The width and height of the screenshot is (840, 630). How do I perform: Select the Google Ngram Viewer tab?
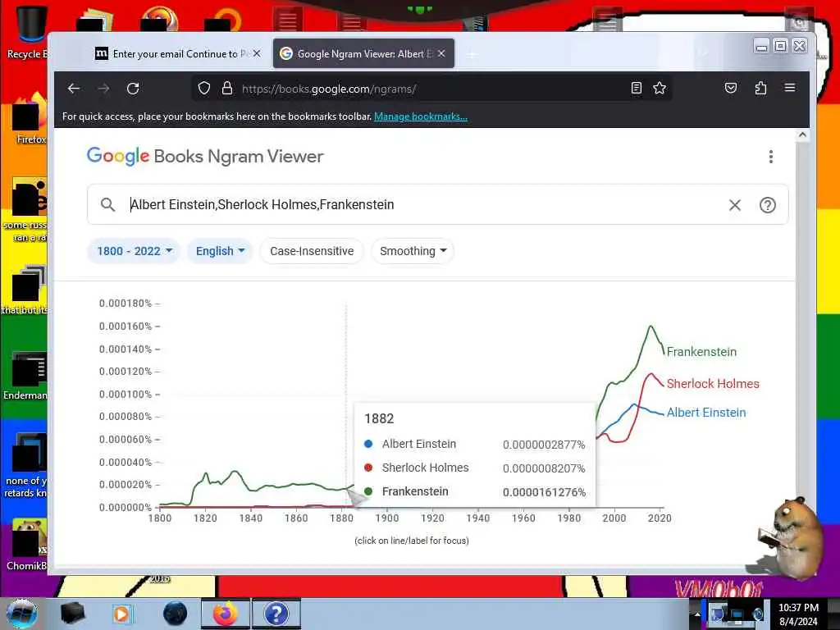click(363, 53)
